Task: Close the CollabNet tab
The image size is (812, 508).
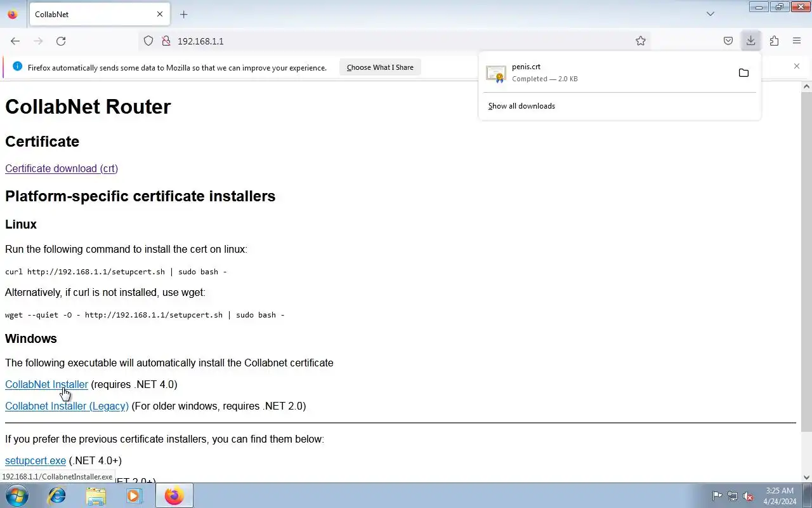Action: click(160, 14)
